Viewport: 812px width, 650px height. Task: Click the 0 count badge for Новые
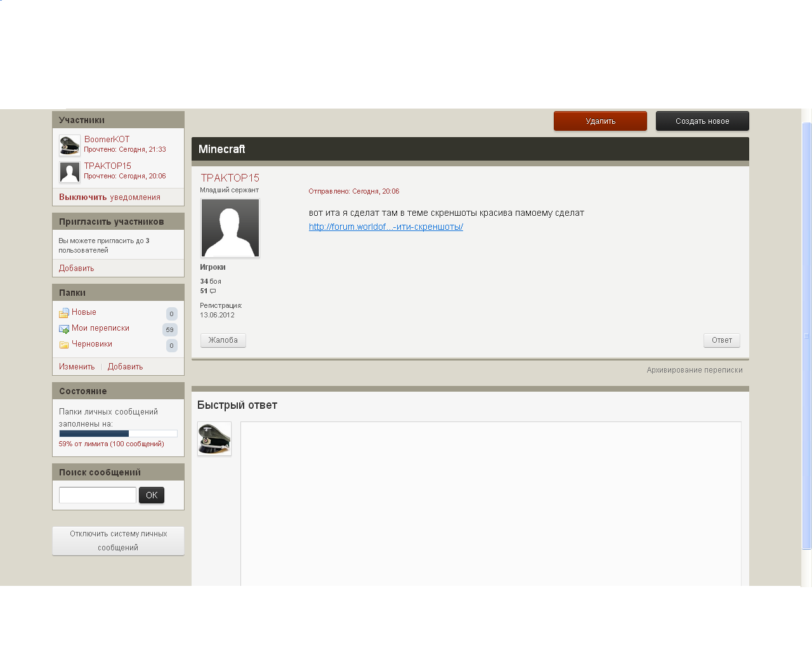tap(171, 314)
